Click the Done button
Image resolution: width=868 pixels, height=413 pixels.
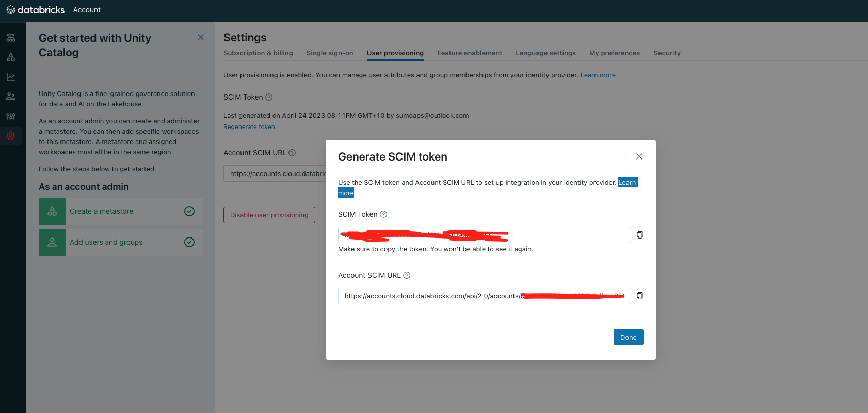click(x=629, y=337)
